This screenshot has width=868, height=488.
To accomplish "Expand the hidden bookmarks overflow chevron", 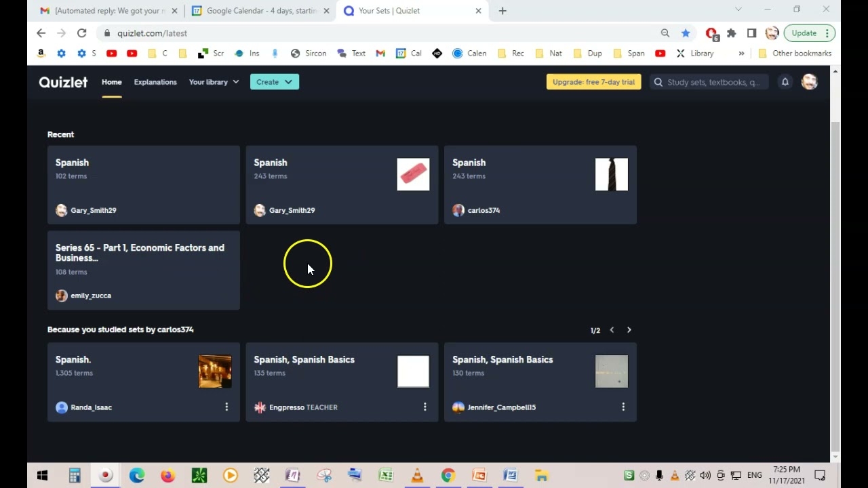I will 741,54.
